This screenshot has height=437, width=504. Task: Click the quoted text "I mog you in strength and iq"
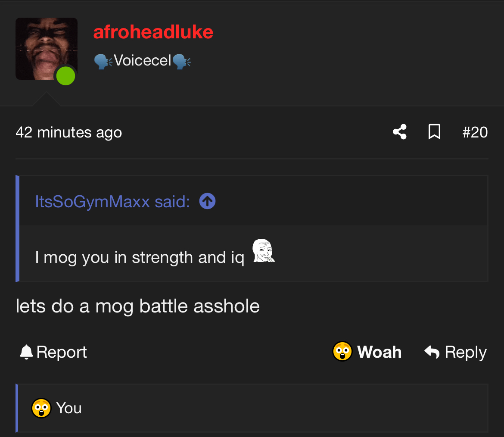(140, 257)
